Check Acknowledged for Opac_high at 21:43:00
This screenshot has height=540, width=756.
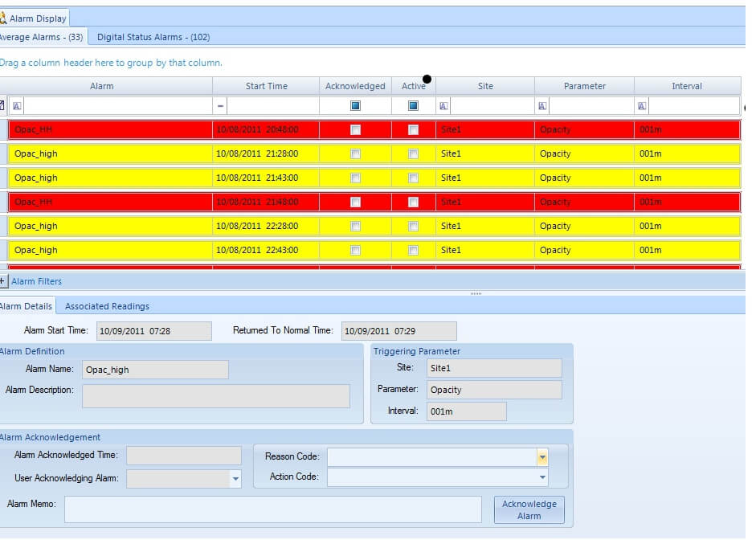click(355, 178)
